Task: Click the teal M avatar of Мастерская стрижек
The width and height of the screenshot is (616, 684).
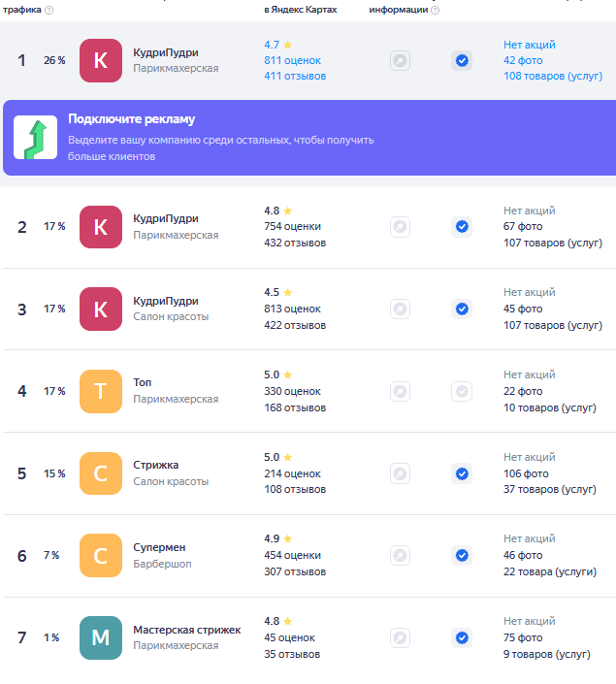Action: 101,638
